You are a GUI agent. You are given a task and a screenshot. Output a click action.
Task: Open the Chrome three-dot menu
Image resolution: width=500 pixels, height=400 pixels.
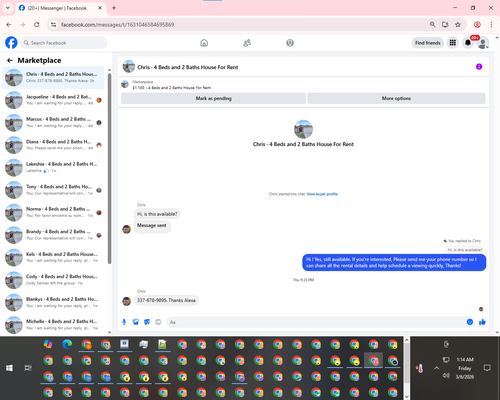(x=491, y=25)
